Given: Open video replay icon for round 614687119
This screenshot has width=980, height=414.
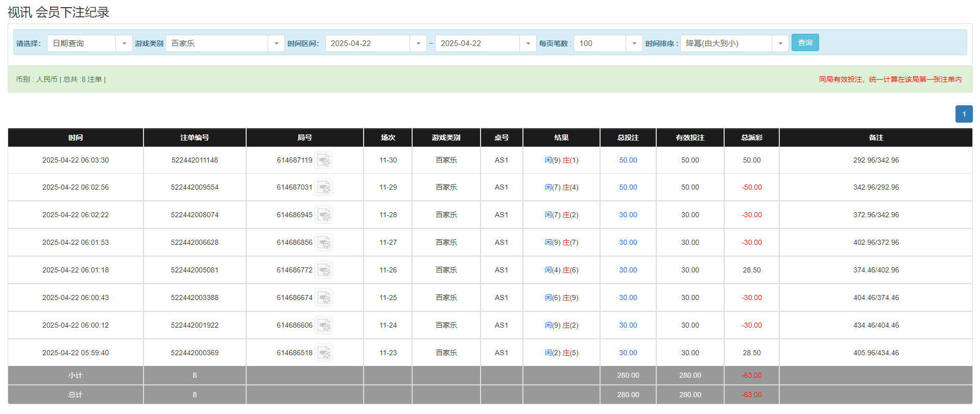Looking at the screenshot, I should click(323, 160).
